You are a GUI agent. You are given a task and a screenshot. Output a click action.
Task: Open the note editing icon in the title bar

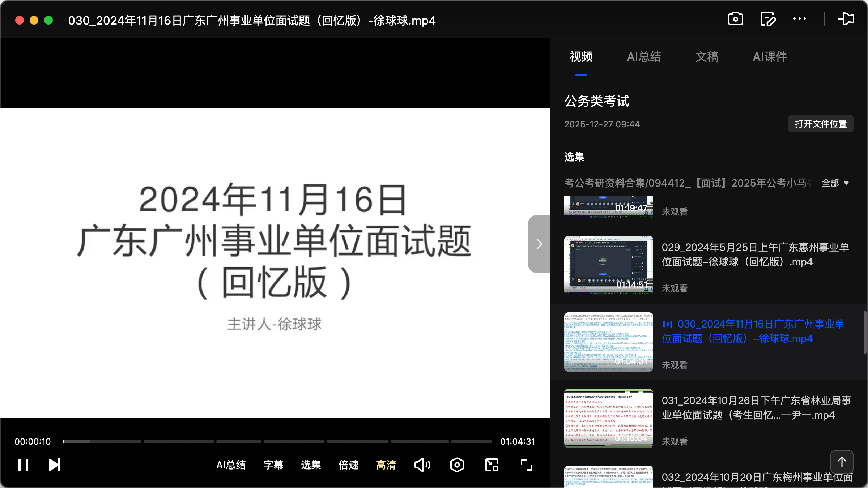tap(768, 19)
